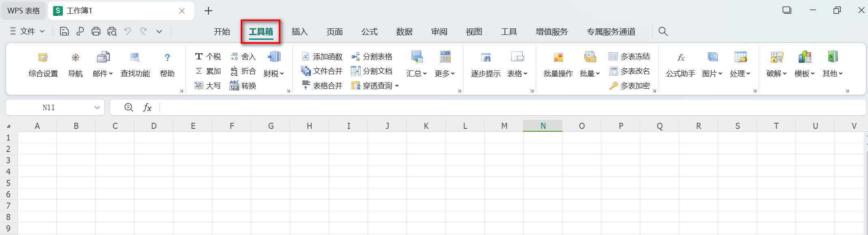Open the 文件 file menu

(27, 31)
